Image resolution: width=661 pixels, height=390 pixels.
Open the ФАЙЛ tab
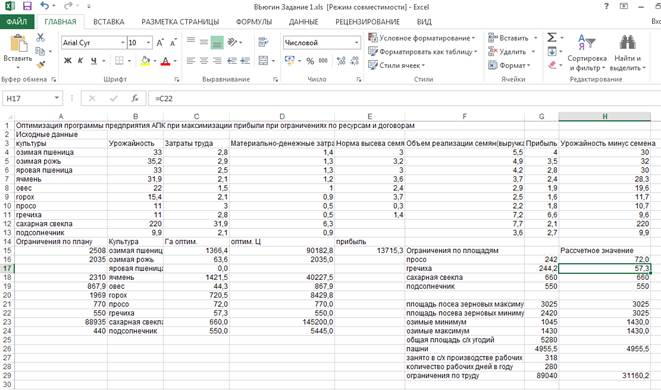click(x=17, y=22)
